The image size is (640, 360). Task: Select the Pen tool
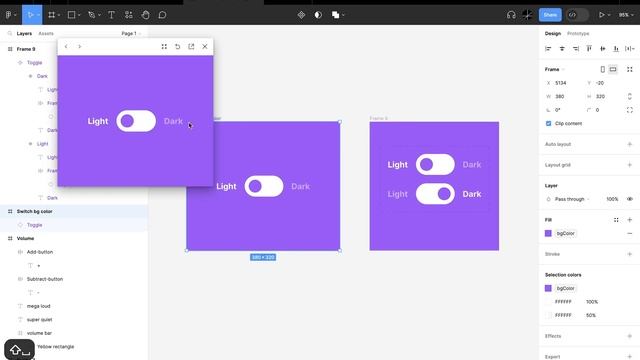[91, 15]
